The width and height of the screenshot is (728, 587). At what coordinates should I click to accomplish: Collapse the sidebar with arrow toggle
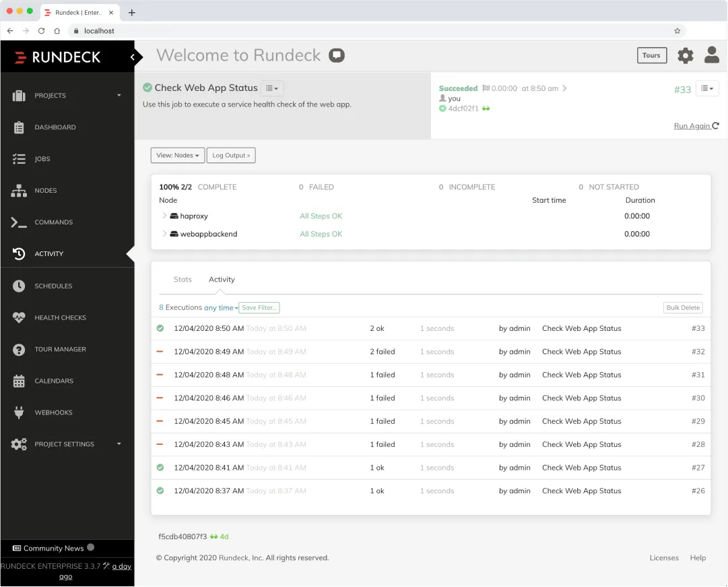tap(133, 57)
